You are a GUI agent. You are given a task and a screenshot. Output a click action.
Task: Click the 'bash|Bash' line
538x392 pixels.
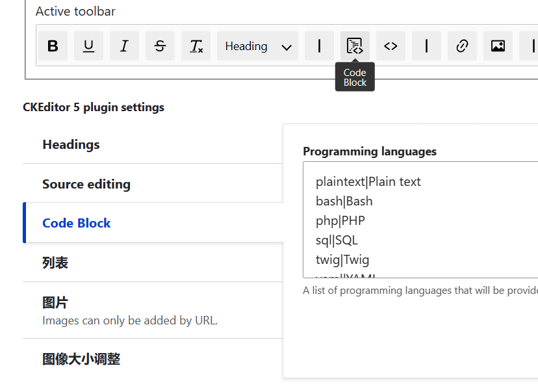(344, 201)
